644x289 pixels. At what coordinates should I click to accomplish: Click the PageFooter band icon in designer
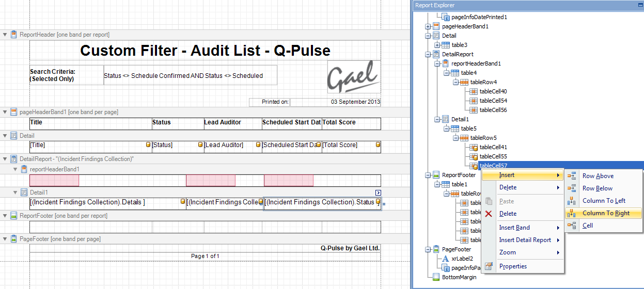pyautogui.click(x=14, y=239)
